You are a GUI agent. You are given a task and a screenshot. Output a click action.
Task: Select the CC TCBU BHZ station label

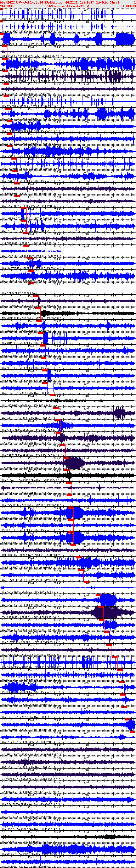[x=31, y=767]
